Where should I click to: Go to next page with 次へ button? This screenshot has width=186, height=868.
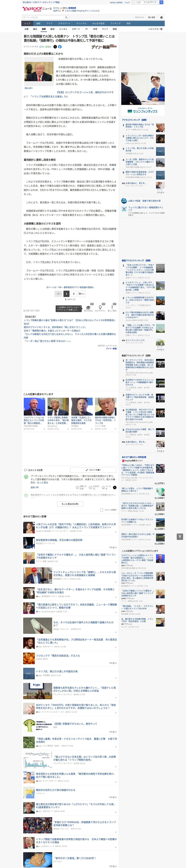coord(81,294)
